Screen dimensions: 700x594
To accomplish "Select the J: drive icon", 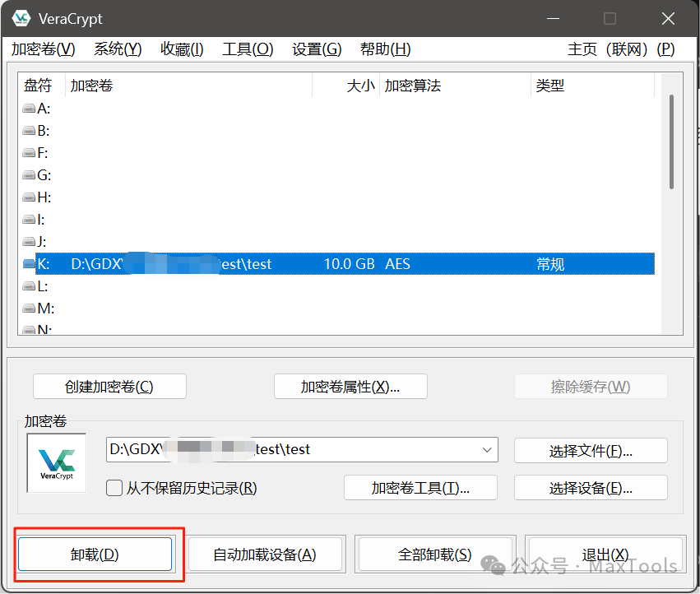I will click(x=29, y=242).
